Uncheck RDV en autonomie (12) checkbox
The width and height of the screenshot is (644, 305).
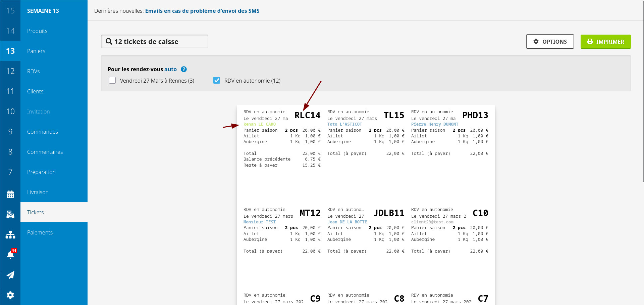coord(217,81)
